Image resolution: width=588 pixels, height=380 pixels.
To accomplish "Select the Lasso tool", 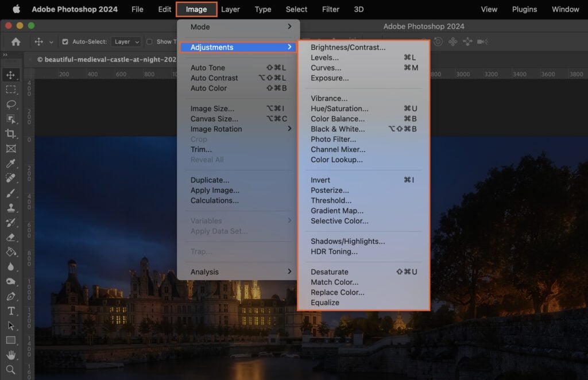I will click(x=11, y=105).
